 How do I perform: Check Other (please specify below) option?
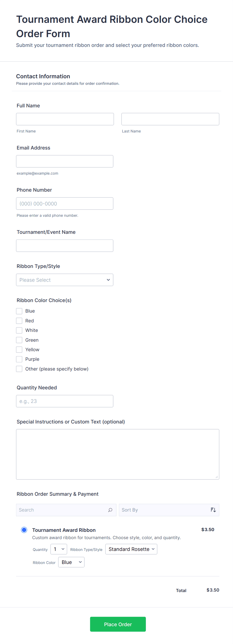tap(19, 369)
